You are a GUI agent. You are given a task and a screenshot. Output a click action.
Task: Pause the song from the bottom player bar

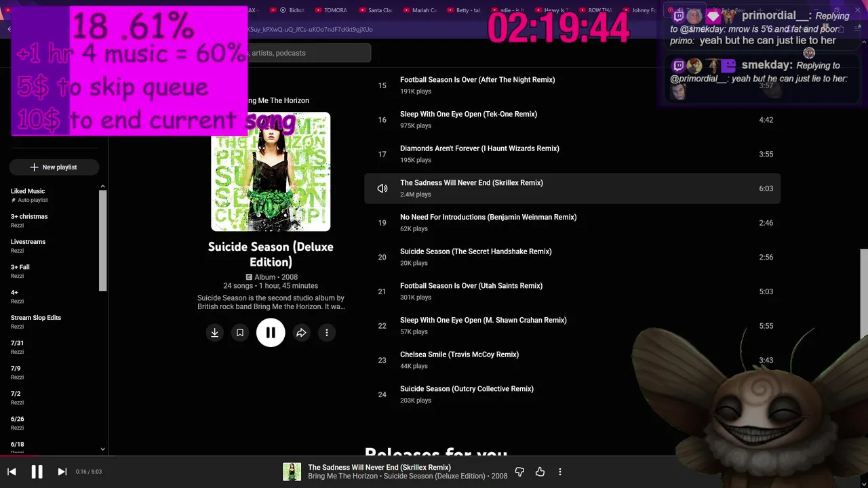pos(37,472)
